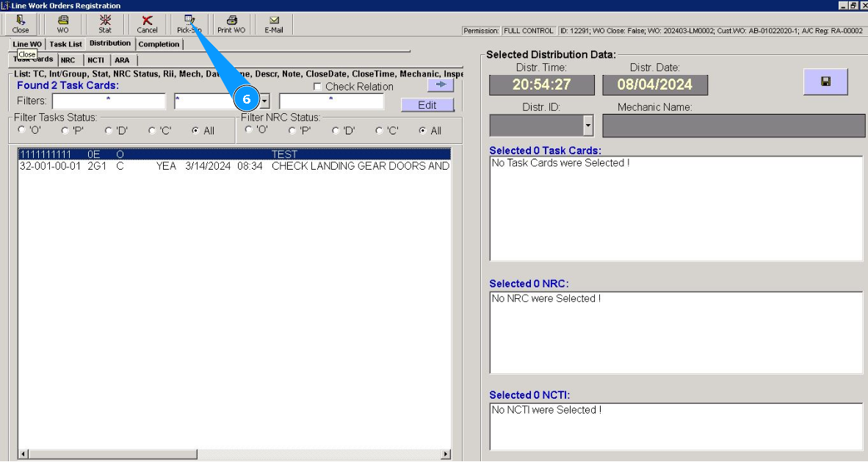Image resolution: width=868 pixels, height=462 pixels.
Task: Click 'No NRC were Selected !' text
Action: [x=546, y=299]
